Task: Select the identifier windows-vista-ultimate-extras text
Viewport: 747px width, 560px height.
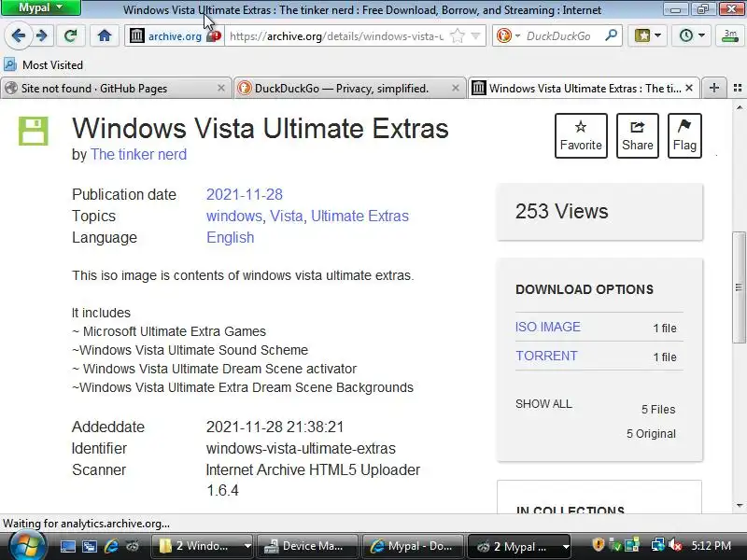Action: [x=301, y=449]
